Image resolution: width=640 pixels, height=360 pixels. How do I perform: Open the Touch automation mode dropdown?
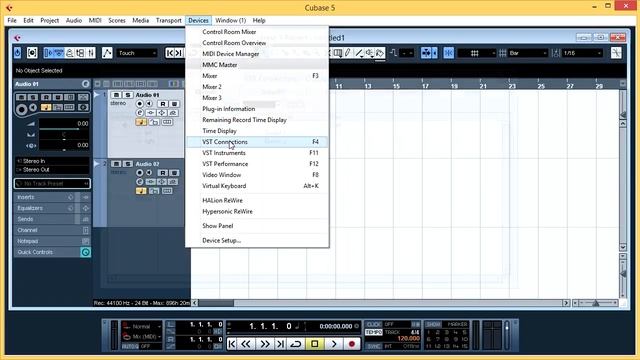click(x=137, y=53)
